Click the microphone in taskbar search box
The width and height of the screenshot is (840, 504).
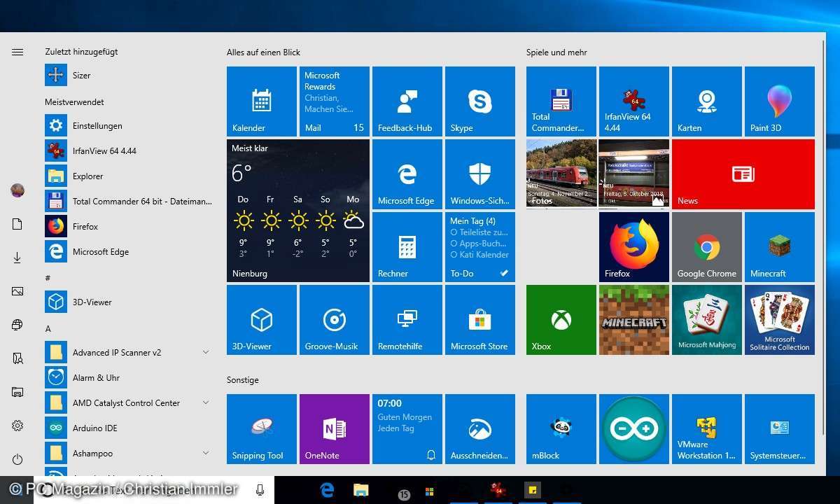260,490
